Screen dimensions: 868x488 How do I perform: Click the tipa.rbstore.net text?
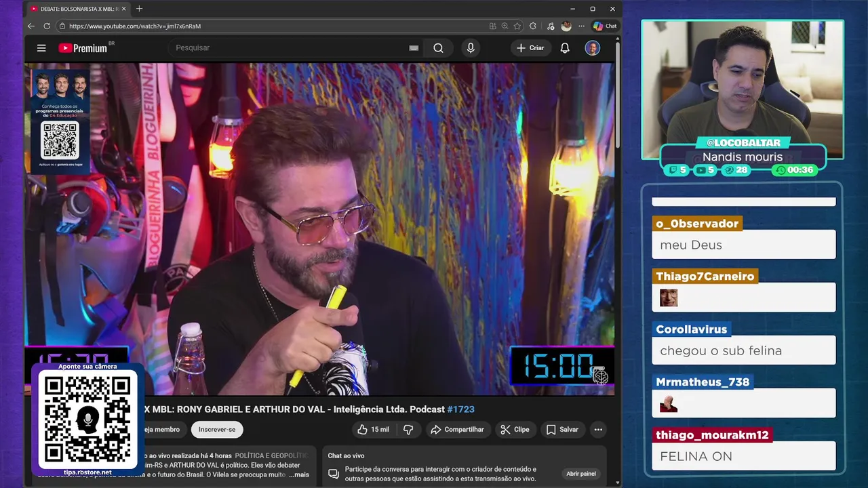[87, 472]
